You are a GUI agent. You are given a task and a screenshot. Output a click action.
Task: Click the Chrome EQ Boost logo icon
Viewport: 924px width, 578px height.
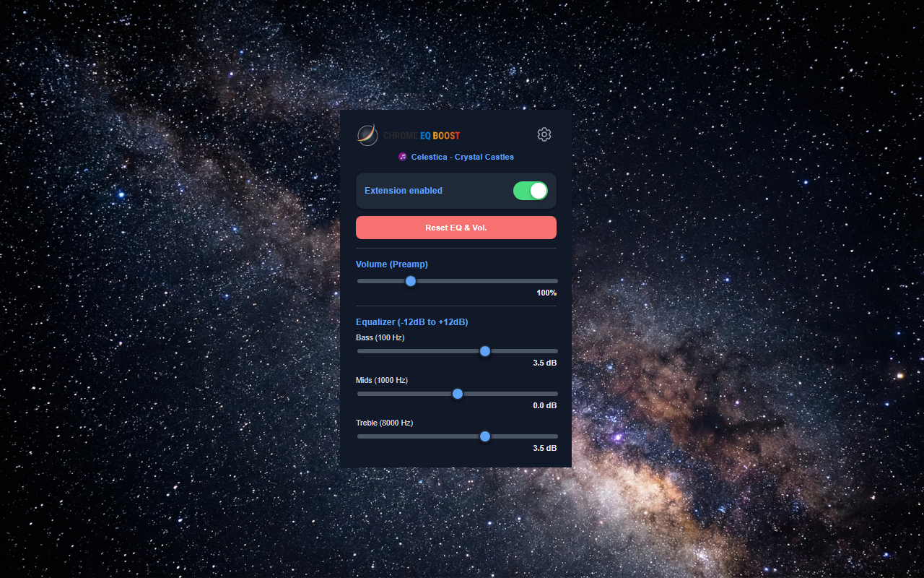(367, 135)
